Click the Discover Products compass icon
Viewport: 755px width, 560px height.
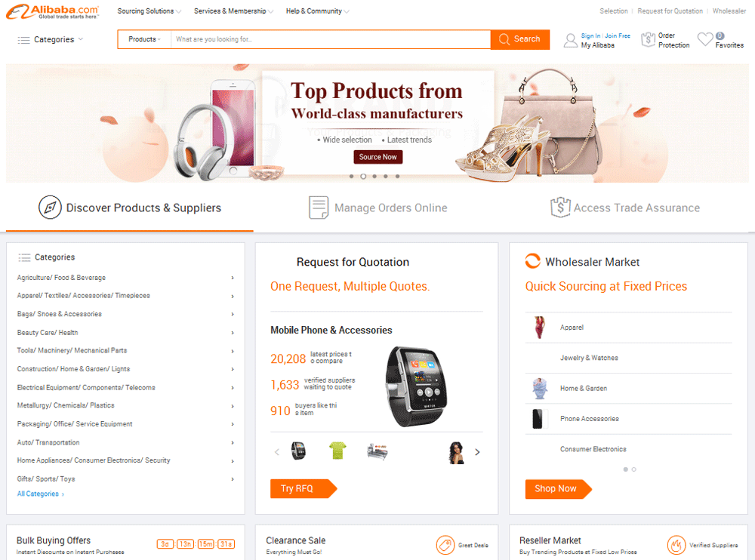[x=50, y=208]
